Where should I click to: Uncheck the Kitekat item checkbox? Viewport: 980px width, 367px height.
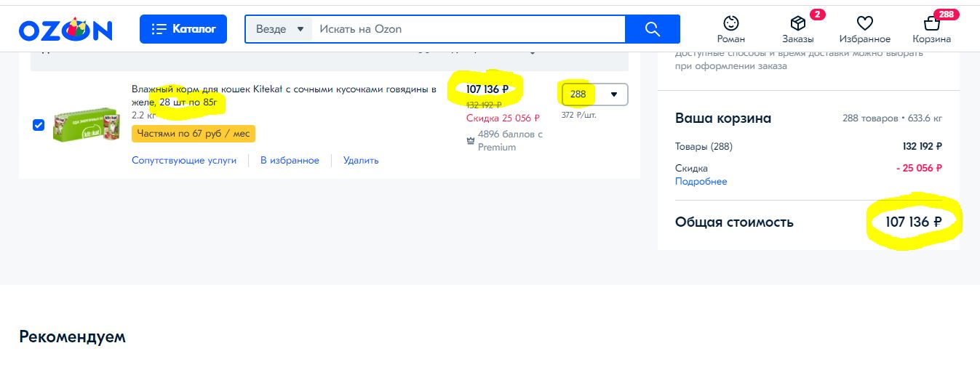[x=39, y=125]
